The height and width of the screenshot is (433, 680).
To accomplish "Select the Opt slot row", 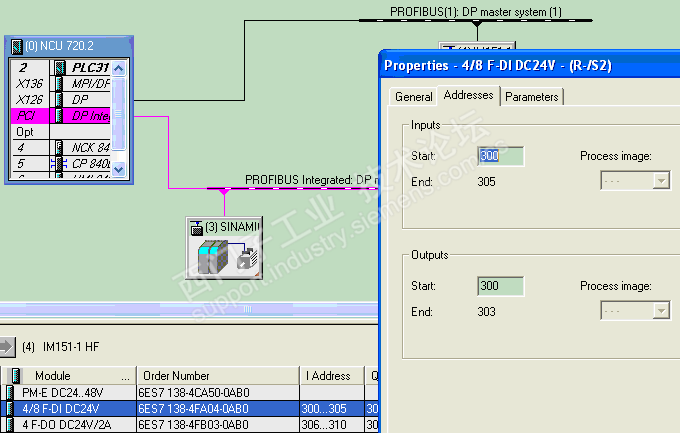I will coord(60,132).
